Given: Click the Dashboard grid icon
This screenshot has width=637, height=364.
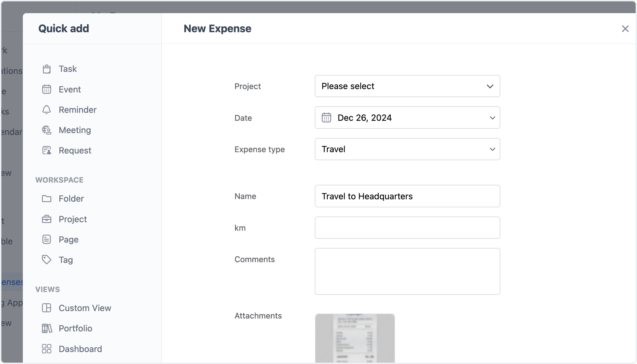Looking at the screenshot, I should tap(46, 349).
